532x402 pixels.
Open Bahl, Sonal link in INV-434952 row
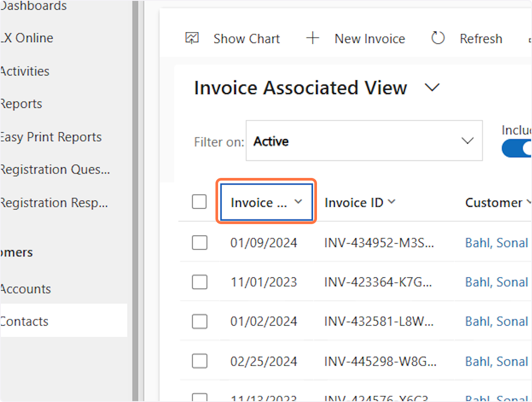coord(497,243)
